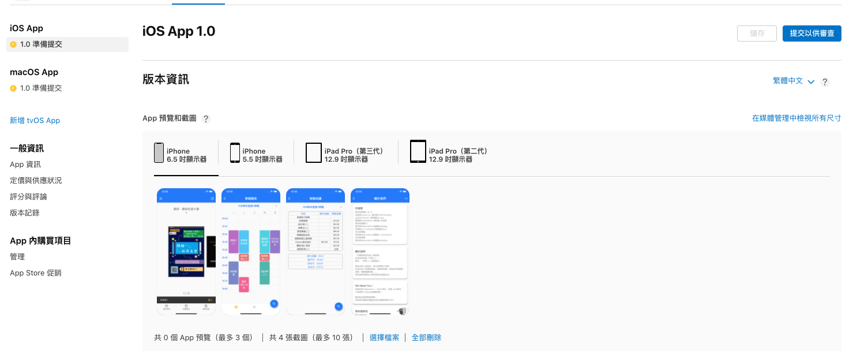Select the colorful timetable screenshot thumbnail

[x=251, y=252]
